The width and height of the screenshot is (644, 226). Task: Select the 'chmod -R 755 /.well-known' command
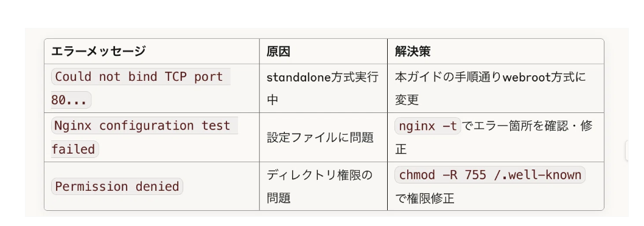(x=490, y=175)
